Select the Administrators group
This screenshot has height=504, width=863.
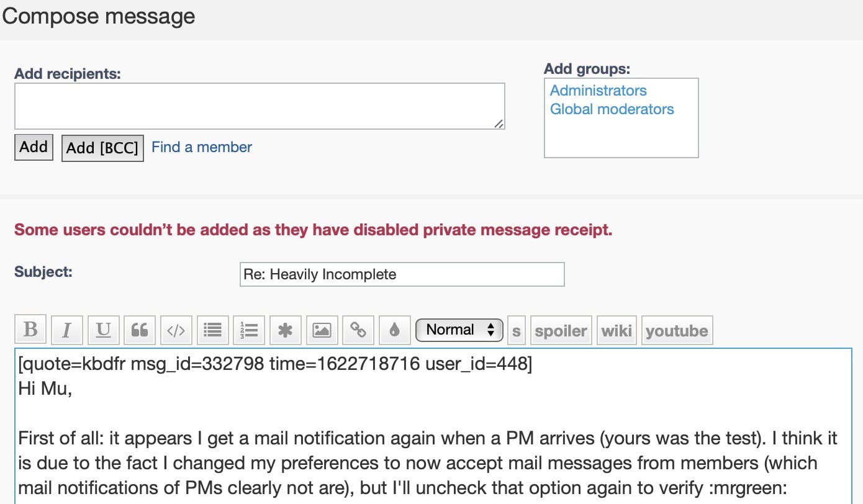598,90
